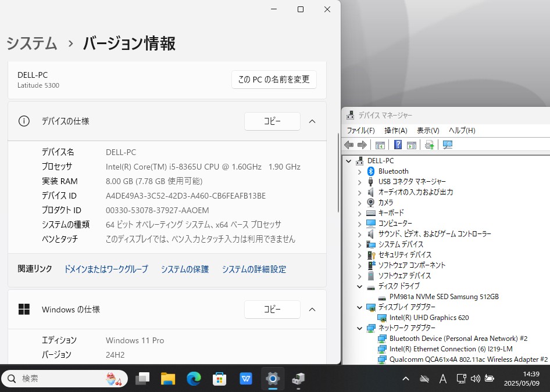Click the device ID A4DE49A3-3C52-42D3-A460-CB6FEAFB13BE

click(x=185, y=196)
